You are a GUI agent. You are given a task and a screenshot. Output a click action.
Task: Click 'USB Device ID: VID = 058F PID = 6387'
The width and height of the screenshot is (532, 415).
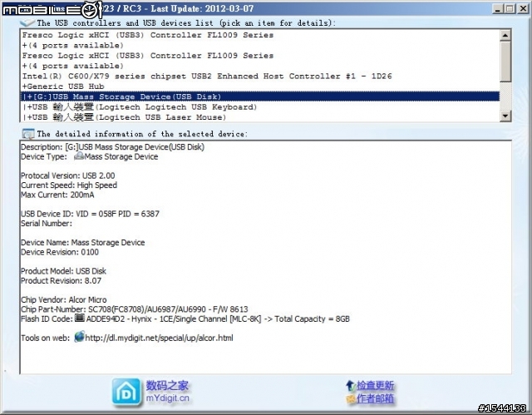coord(90,214)
